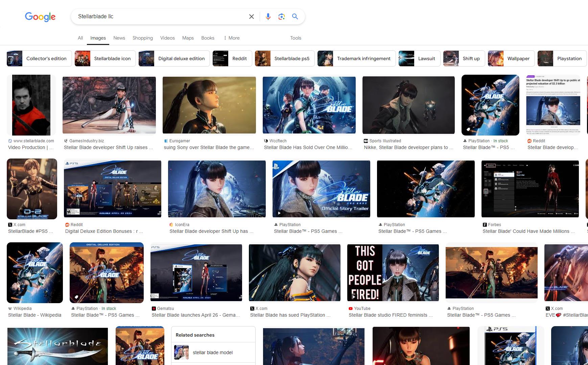Open the www.stellarblade.com man portrait thumbnail
The image size is (588, 365).
coord(31,105)
